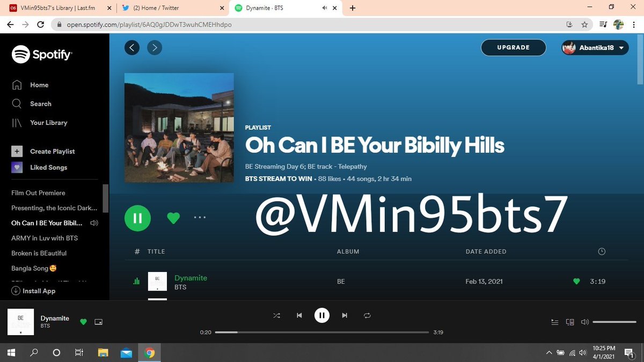Open the playlist more options menu
Viewport: 644px width, 362px height.
point(200,217)
